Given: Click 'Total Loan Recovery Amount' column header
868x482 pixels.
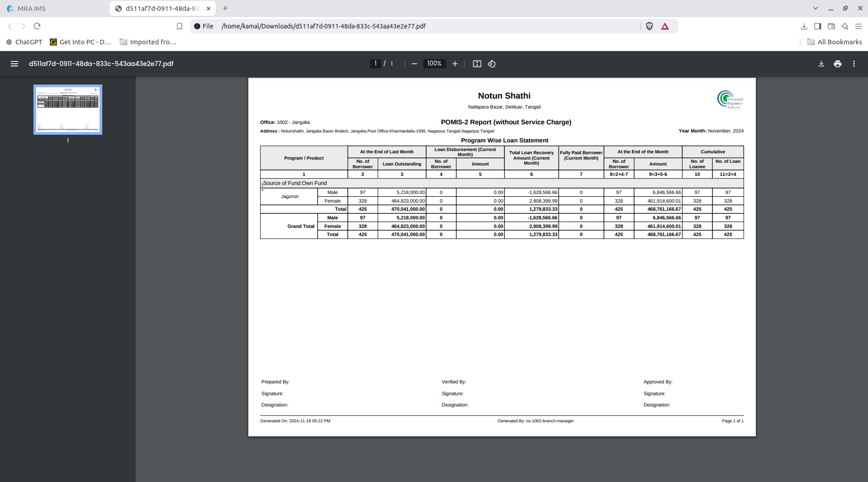Looking at the screenshot, I should pos(531,158).
